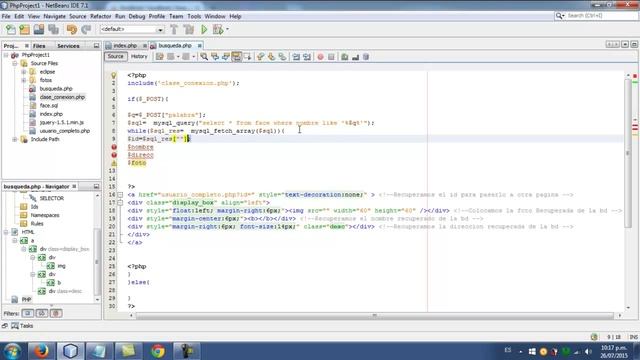Click the Stop Macro Recording icon
The width and height of the screenshot is (640, 360).
tap(331, 57)
